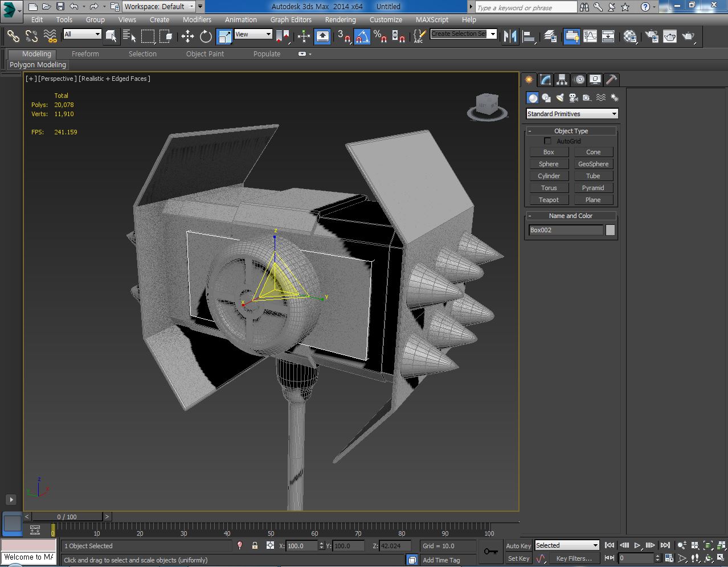This screenshot has height=567, width=728.
Task: Open the Modify panel tab icon
Action: point(546,80)
